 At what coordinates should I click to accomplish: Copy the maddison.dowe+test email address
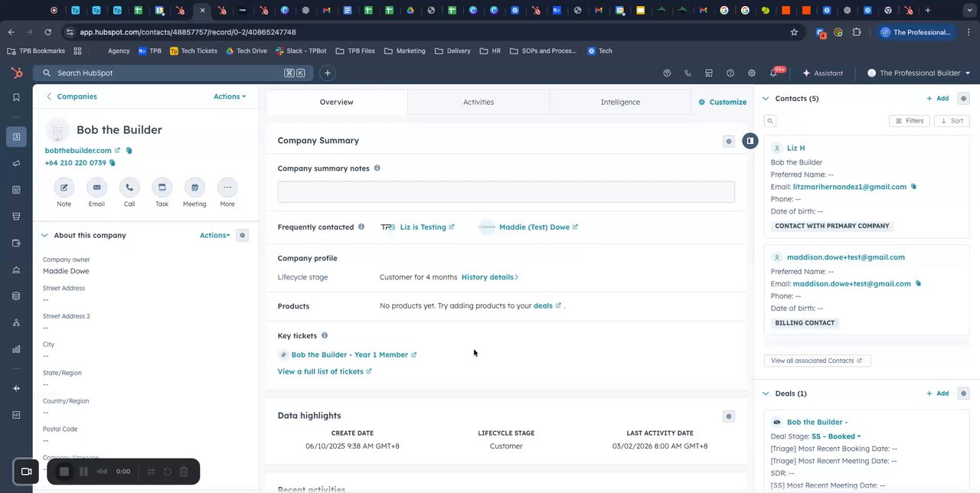pos(918,283)
